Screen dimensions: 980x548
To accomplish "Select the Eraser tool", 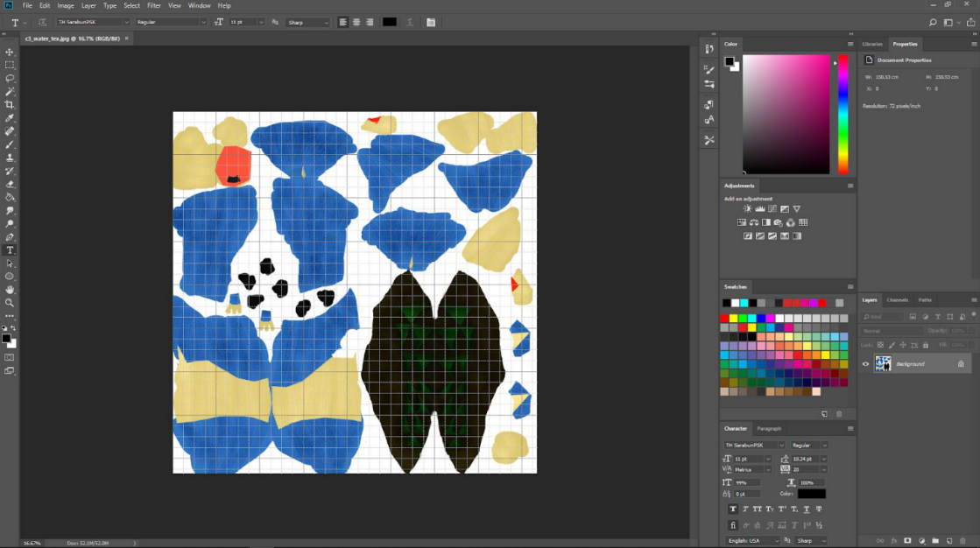I will (10, 185).
